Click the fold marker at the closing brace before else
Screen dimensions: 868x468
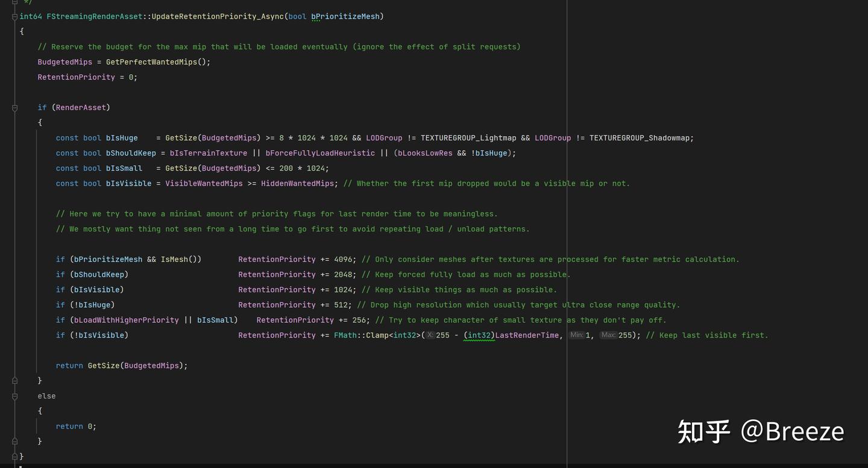click(x=13, y=380)
